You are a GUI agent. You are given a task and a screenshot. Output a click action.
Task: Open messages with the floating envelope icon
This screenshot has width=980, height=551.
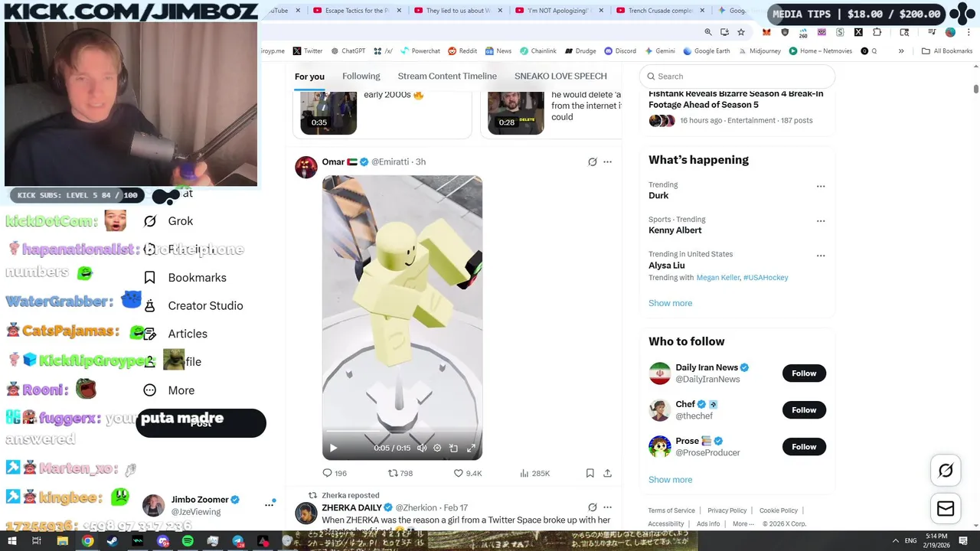coord(946,509)
